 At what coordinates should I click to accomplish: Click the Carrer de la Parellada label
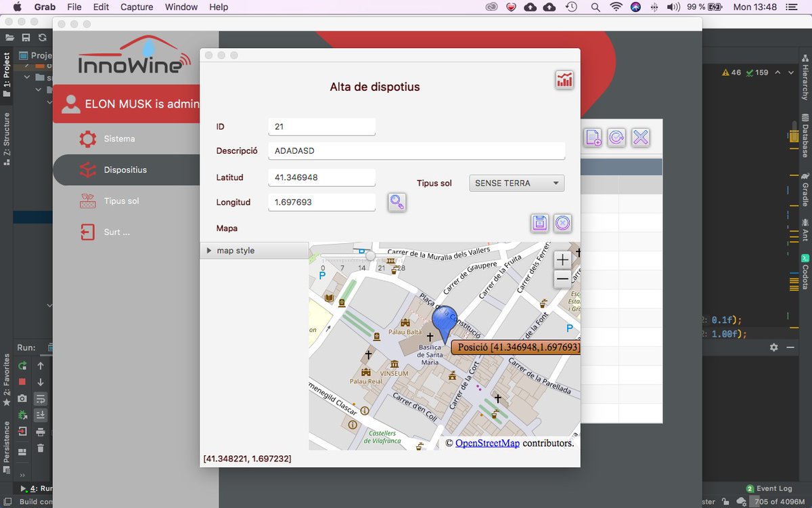click(539, 377)
